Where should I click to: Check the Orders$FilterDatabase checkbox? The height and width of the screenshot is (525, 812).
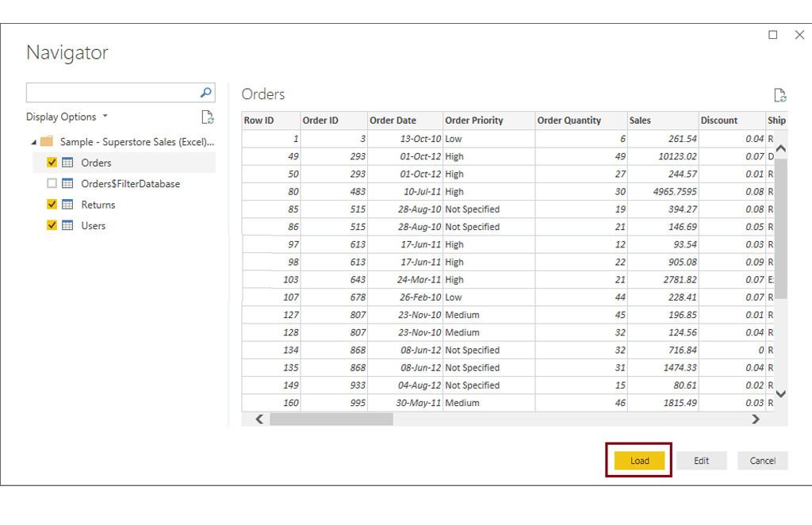52,183
